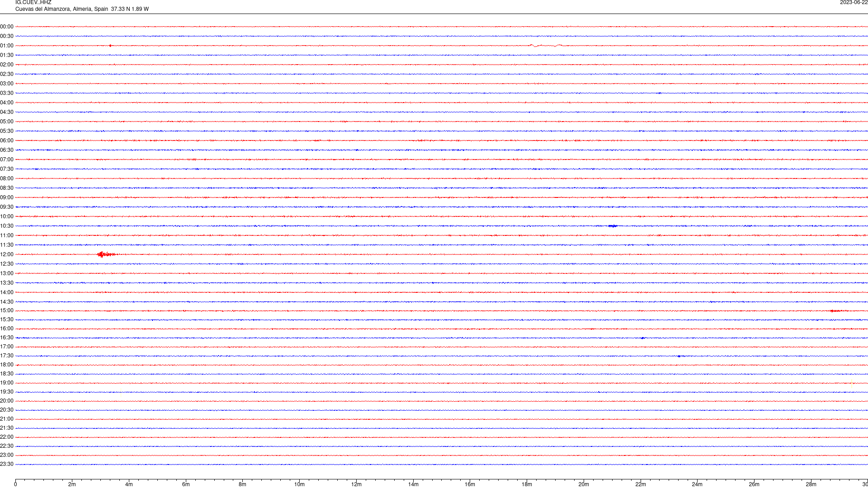The height and width of the screenshot is (488, 868).
Task: Click the 19:00 time row label
Action: point(7,383)
